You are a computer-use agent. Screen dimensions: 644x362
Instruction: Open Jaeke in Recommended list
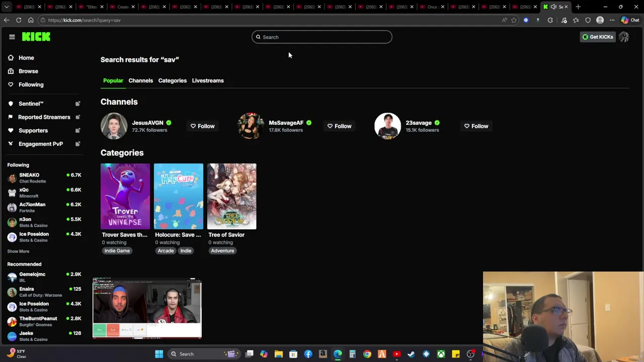pos(44,336)
